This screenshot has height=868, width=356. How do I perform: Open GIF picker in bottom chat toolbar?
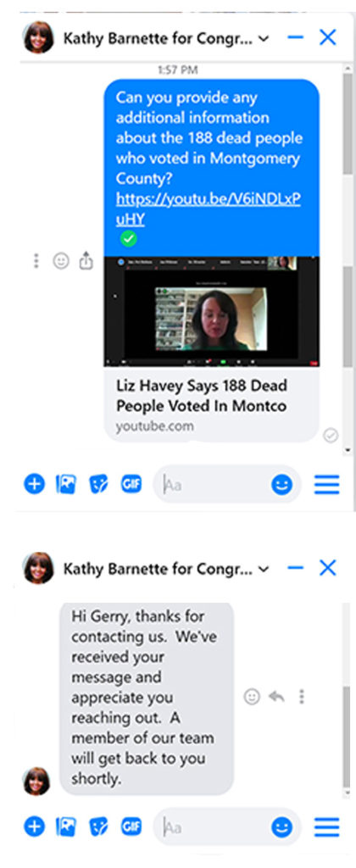[131, 827]
